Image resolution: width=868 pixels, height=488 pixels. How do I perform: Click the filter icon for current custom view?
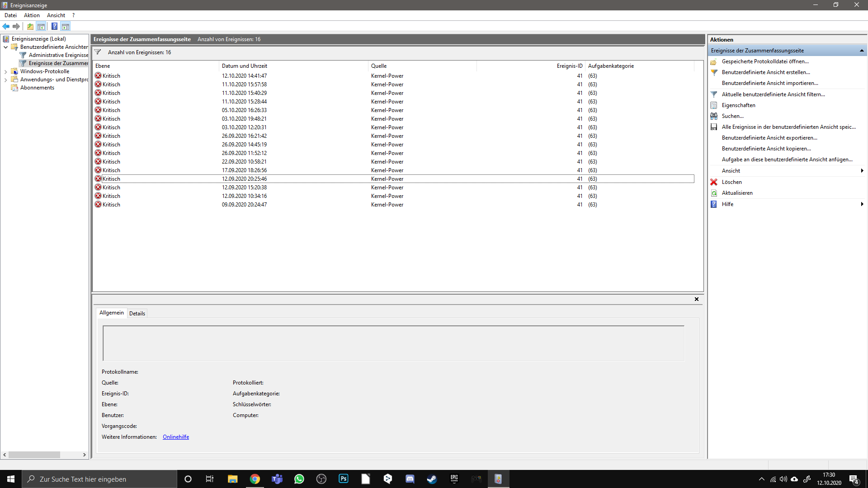tap(714, 94)
